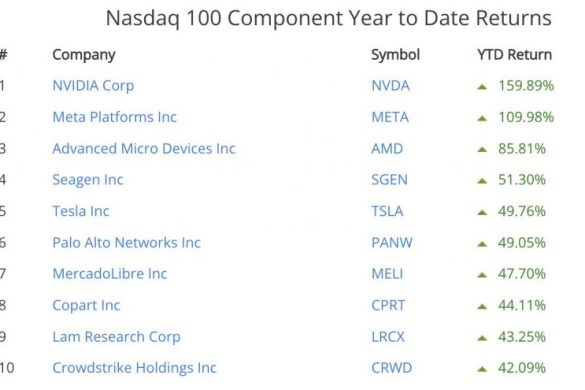Click the up arrow next to 42.09%
Image resolution: width=585 pixels, height=390 pixels.
[482, 369]
